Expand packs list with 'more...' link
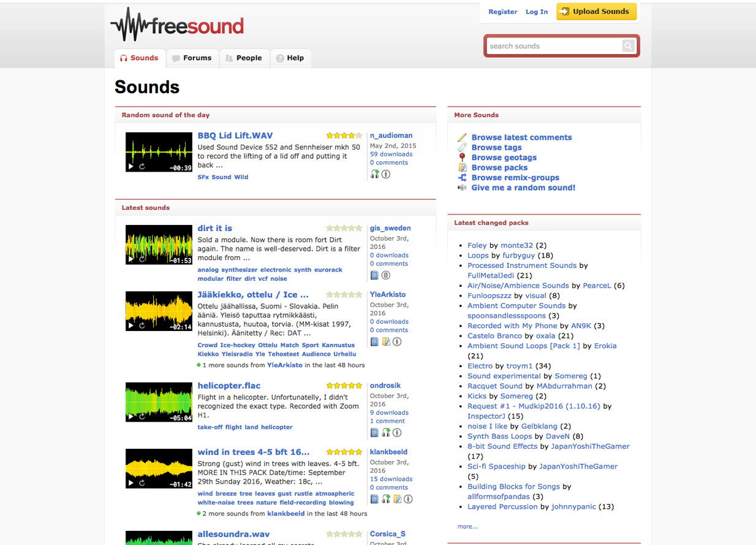 pyautogui.click(x=467, y=527)
